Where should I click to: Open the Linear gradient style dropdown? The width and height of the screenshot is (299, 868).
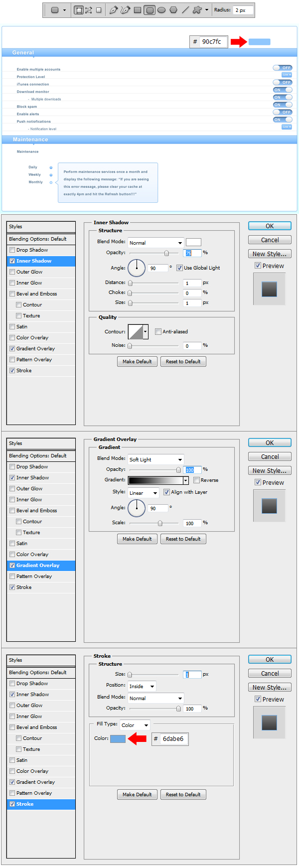click(144, 493)
